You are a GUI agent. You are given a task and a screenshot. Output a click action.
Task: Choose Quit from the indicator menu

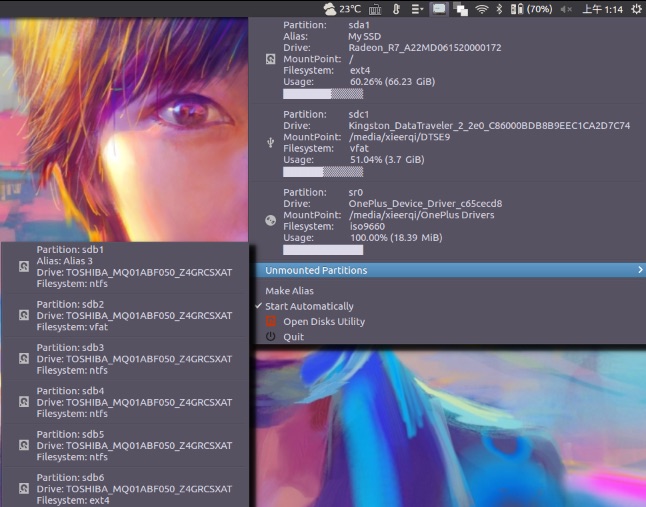pos(293,337)
